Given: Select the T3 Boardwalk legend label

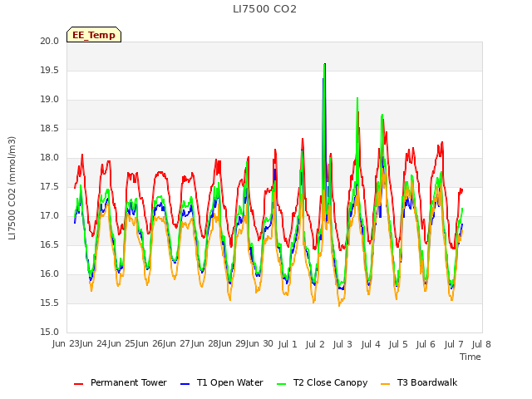Looking at the screenshot, I should [x=427, y=382].
